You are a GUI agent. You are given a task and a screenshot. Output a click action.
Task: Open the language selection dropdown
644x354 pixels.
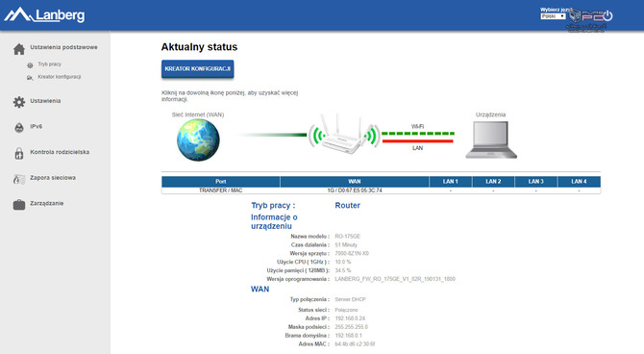click(553, 16)
